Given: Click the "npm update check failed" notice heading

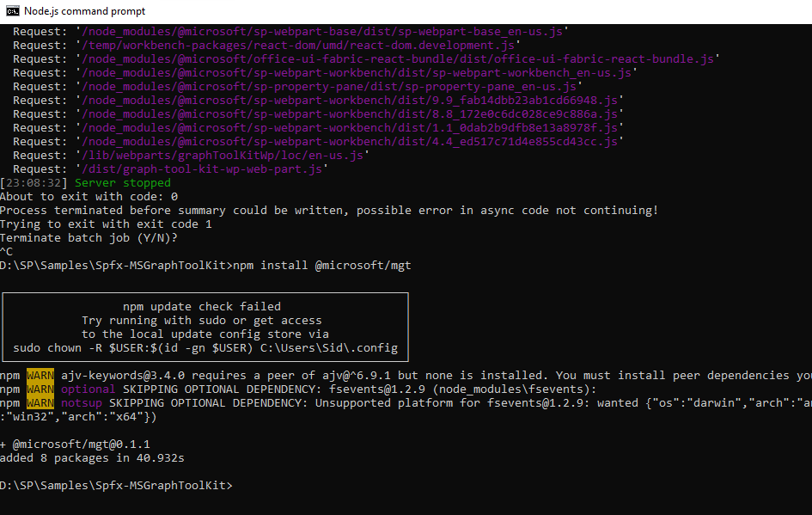Looking at the screenshot, I should coord(202,306).
